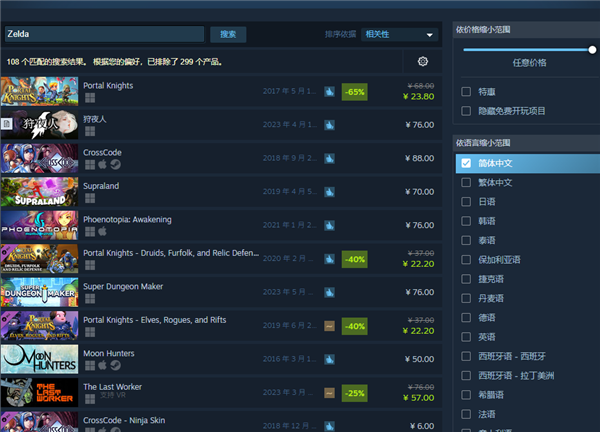Check the 希腊语 language filter
Viewport: 600px width, 432px height.
click(x=466, y=395)
